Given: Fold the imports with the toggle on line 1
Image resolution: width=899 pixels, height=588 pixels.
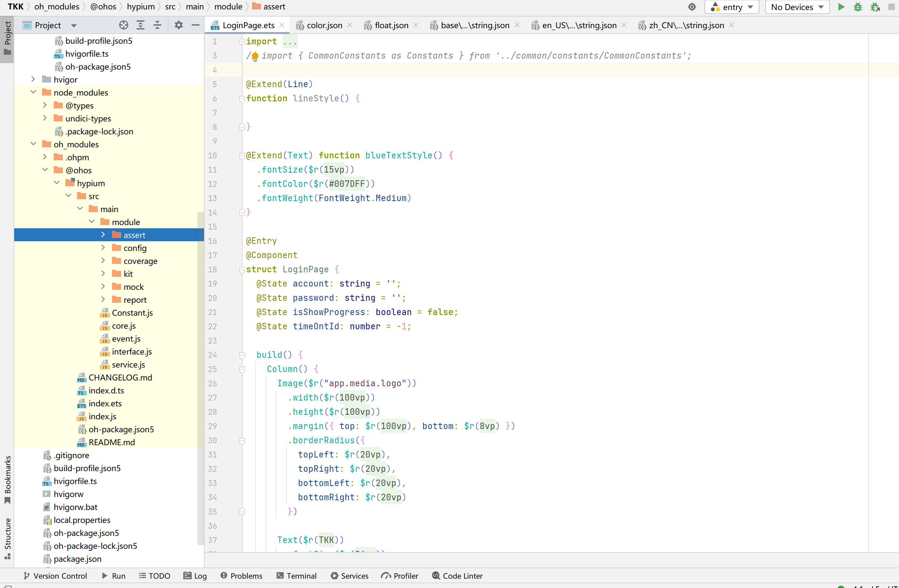Looking at the screenshot, I should [242, 41].
